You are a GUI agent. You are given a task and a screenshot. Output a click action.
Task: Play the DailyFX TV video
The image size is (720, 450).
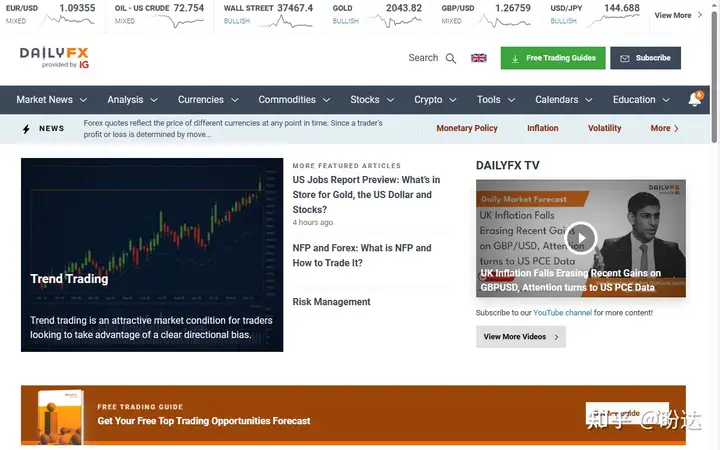click(x=581, y=238)
